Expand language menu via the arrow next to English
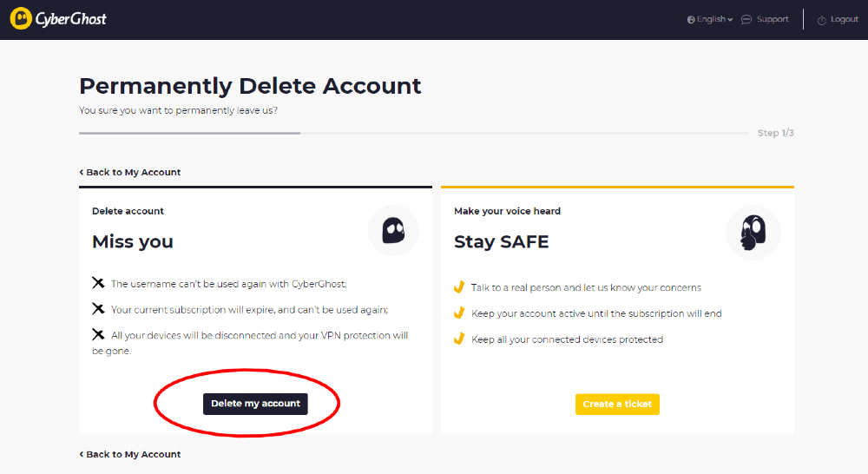868x474 pixels. click(730, 20)
